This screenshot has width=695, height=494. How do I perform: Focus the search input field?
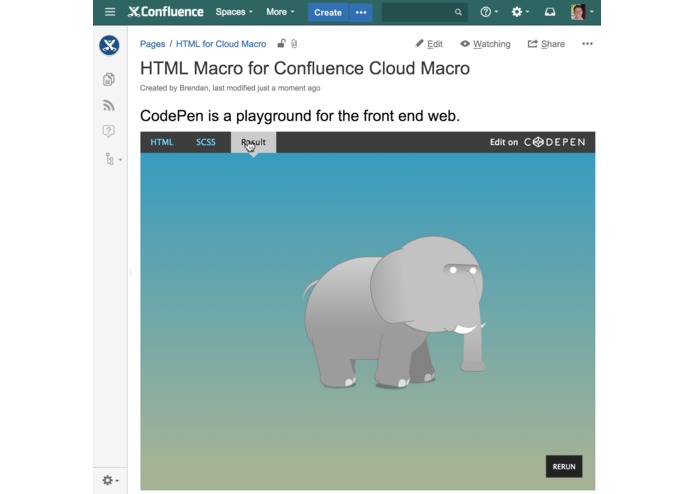click(424, 12)
